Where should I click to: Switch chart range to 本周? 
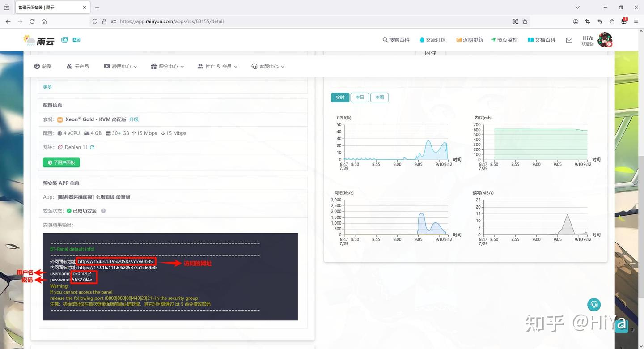click(x=379, y=98)
